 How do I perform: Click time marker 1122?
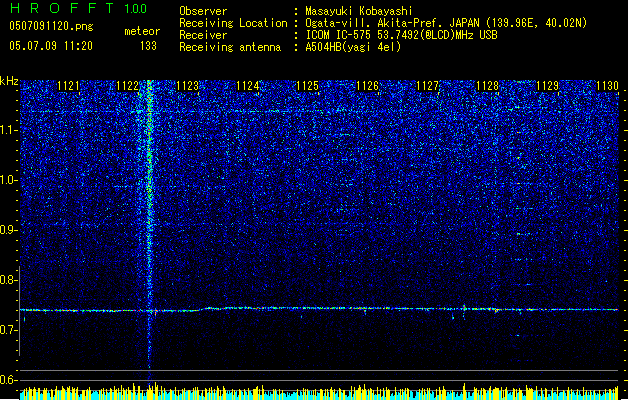pyautogui.click(x=128, y=86)
